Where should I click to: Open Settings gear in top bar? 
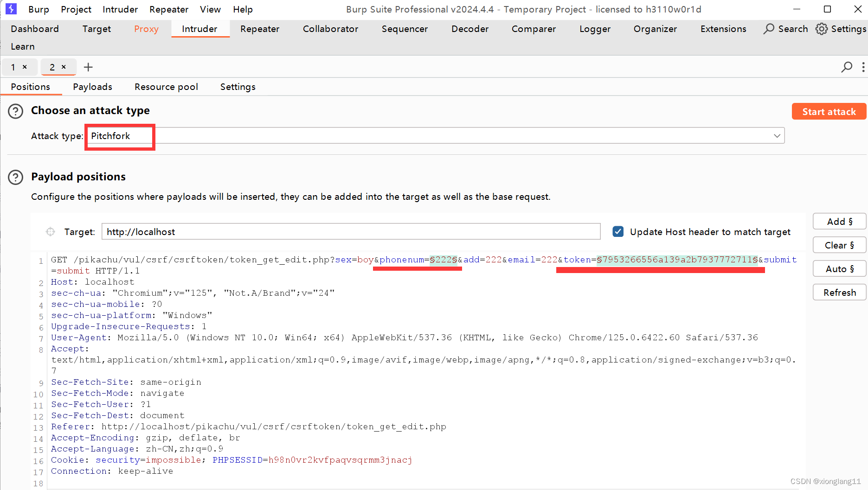(841, 29)
